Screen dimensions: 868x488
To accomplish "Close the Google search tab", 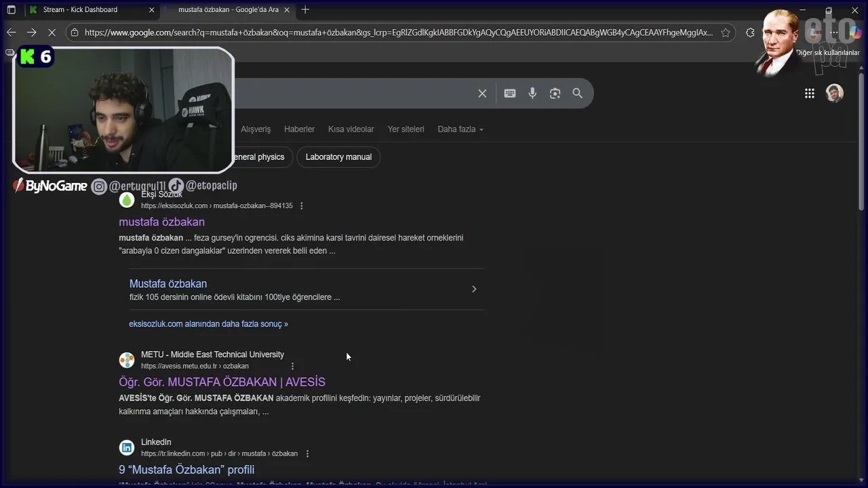I will 287,9.
